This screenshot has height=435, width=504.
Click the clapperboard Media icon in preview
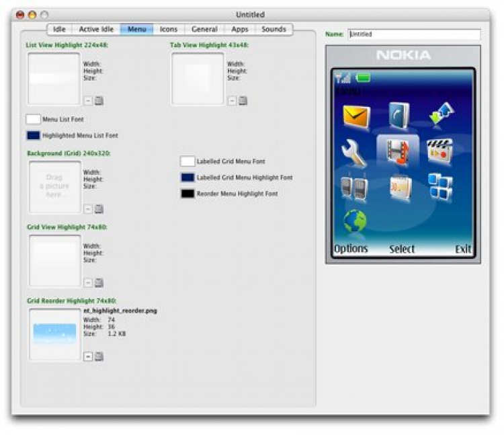[x=439, y=152]
